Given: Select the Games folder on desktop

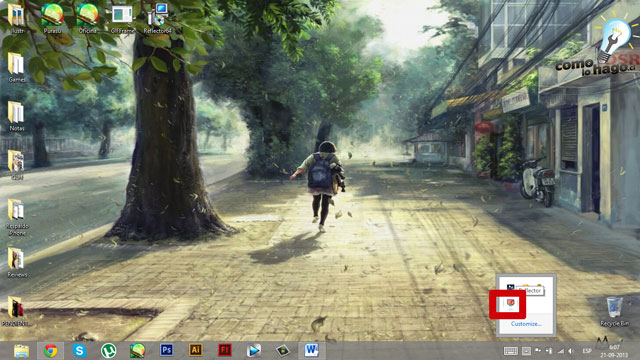Looking at the screenshot, I should [16, 67].
